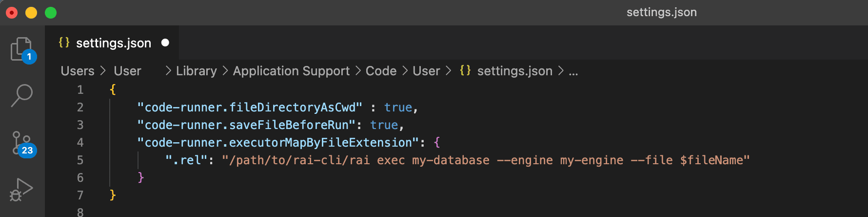The image size is (868, 217).
Task: Maximize the window with green button
Action: point(51,13)
